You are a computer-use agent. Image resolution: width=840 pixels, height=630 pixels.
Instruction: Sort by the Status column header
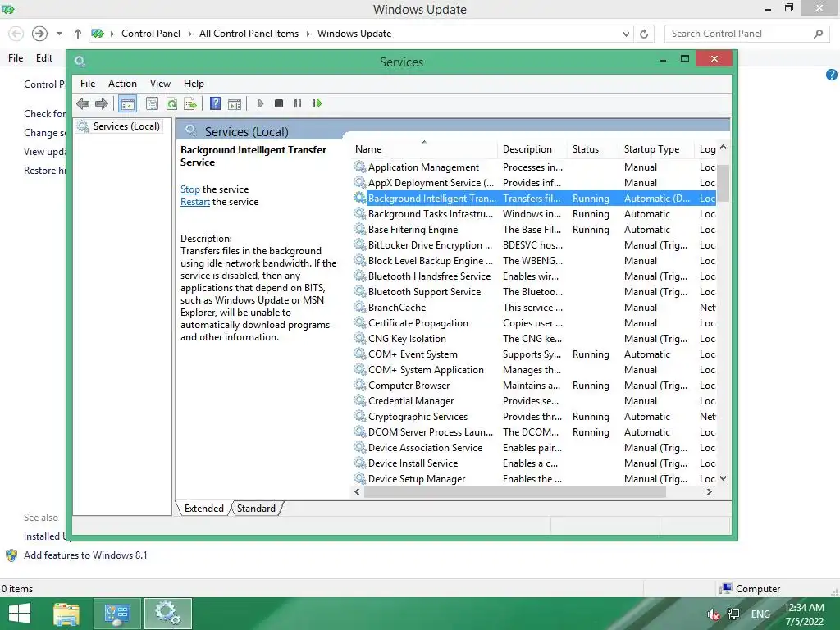(x=592, y=149)
